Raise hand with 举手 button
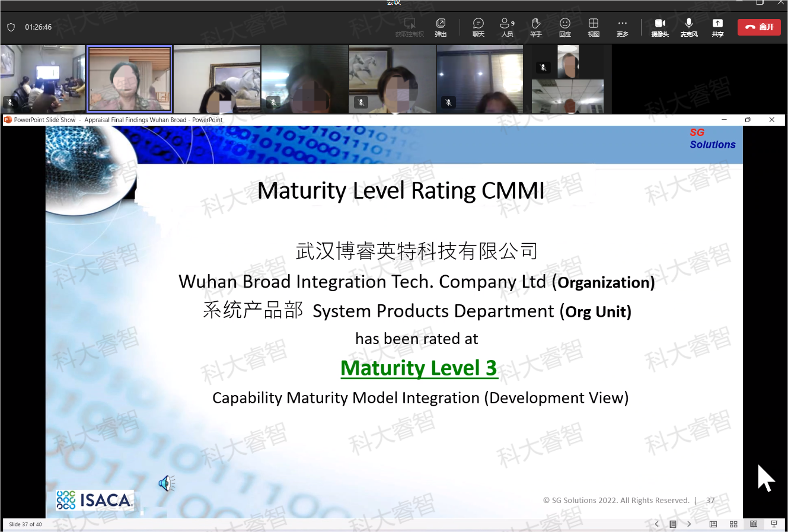The image size is (788, 532). (x=535, y=27)
